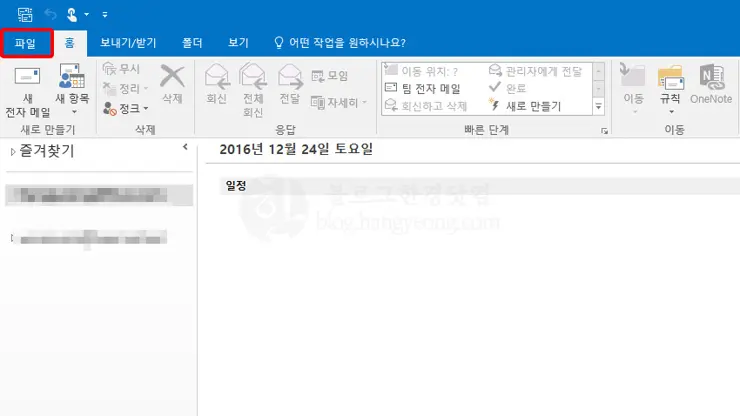Open the 폴더 ribbon tab

tap(192, 43)
